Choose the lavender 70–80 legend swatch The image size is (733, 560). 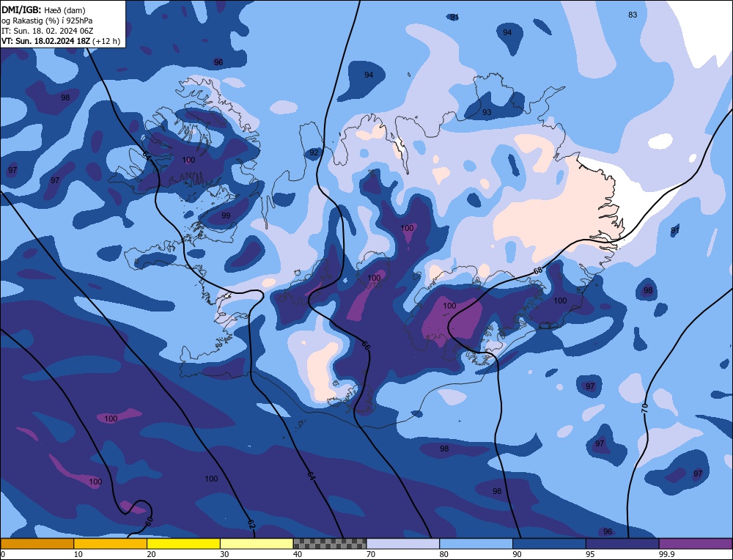(x=403, y=543)
